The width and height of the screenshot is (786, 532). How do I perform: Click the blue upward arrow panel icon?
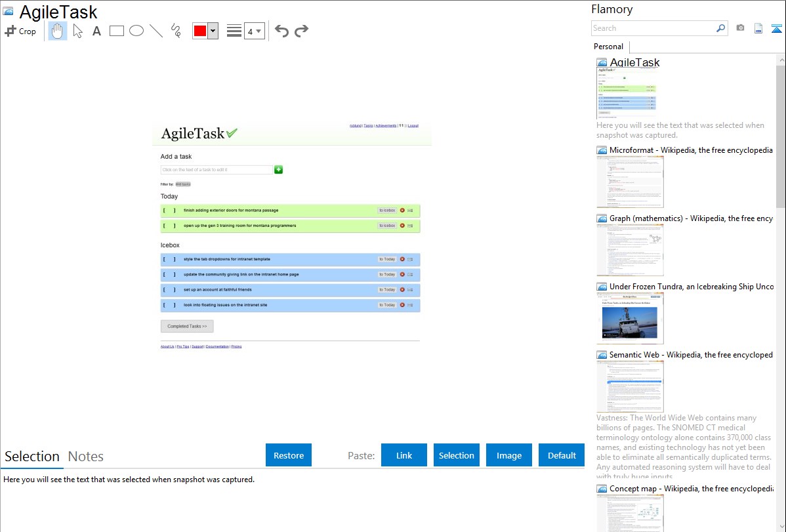[776, 28]
